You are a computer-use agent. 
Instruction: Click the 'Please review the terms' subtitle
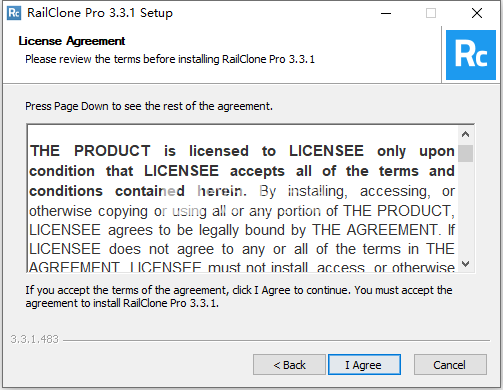click(x=170, y=59)
